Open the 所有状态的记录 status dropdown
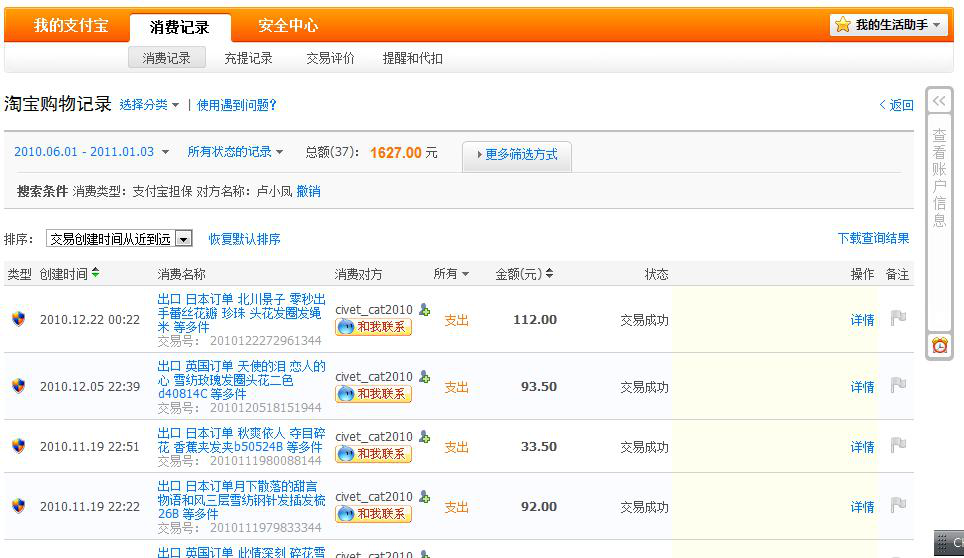 point(235,152)
